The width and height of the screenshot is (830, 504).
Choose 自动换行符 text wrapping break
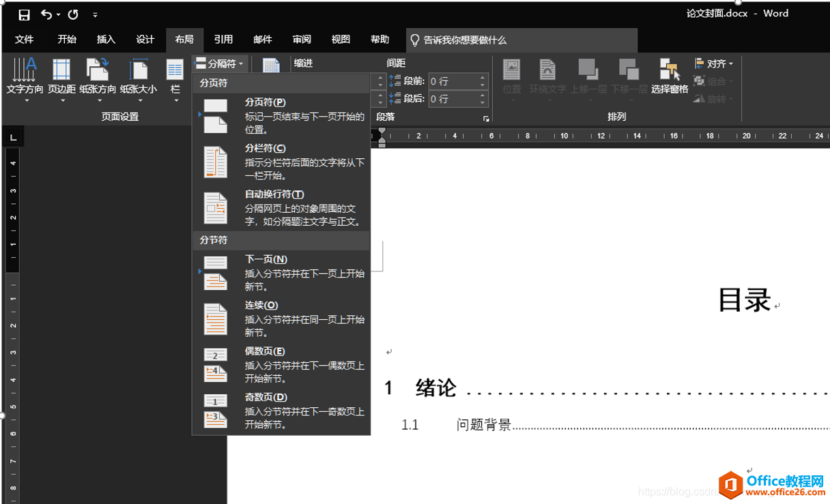tap(281, 207)
